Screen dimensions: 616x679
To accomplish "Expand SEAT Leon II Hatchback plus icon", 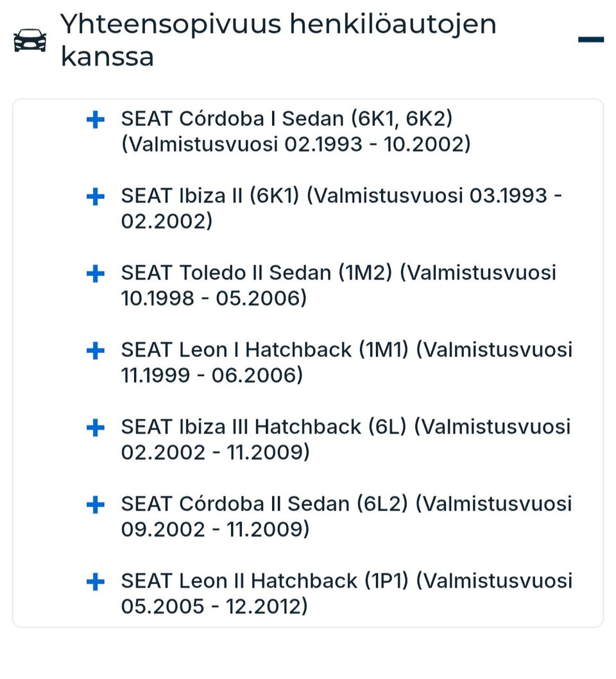I will click(95, 581).
